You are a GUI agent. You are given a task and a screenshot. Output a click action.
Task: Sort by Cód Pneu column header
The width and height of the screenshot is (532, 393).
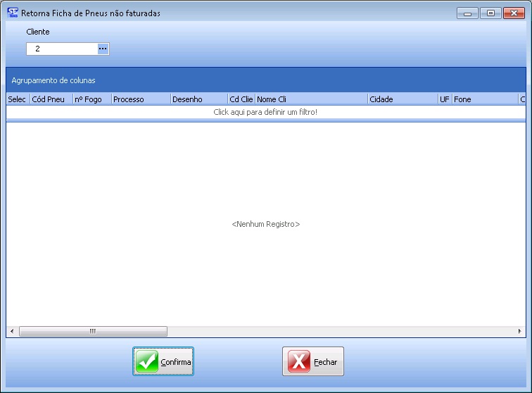coord(51,99)
